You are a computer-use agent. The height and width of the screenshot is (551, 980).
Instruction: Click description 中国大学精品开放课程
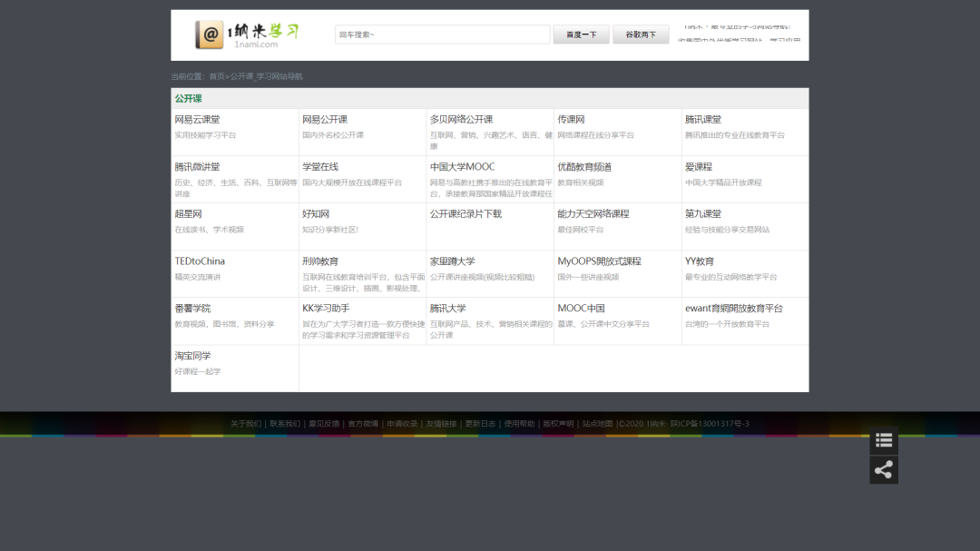[x=723, y=182]
